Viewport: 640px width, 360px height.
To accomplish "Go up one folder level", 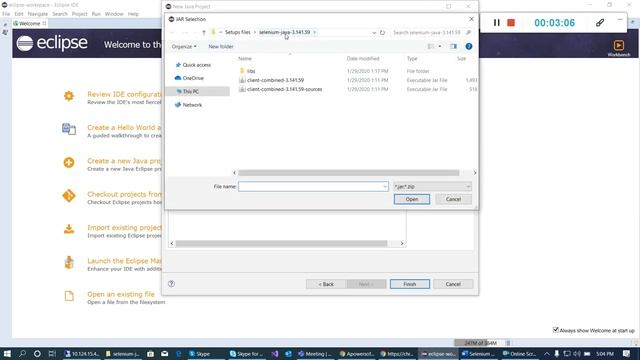I will tap(204, 32).
